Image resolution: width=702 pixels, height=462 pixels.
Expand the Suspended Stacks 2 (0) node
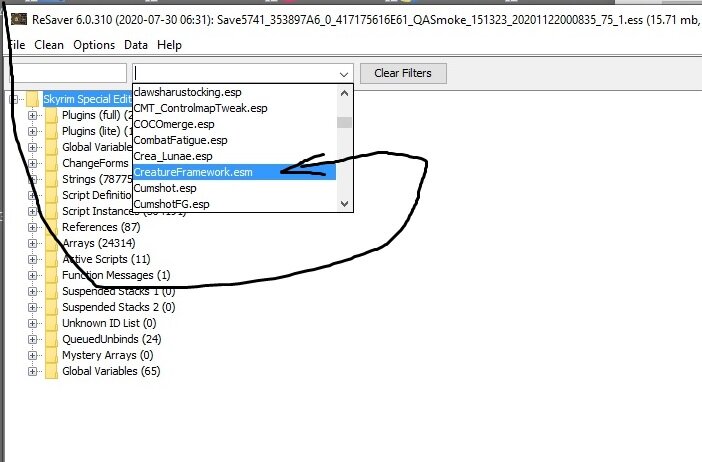pyautogui.click(x=32, y=308)
